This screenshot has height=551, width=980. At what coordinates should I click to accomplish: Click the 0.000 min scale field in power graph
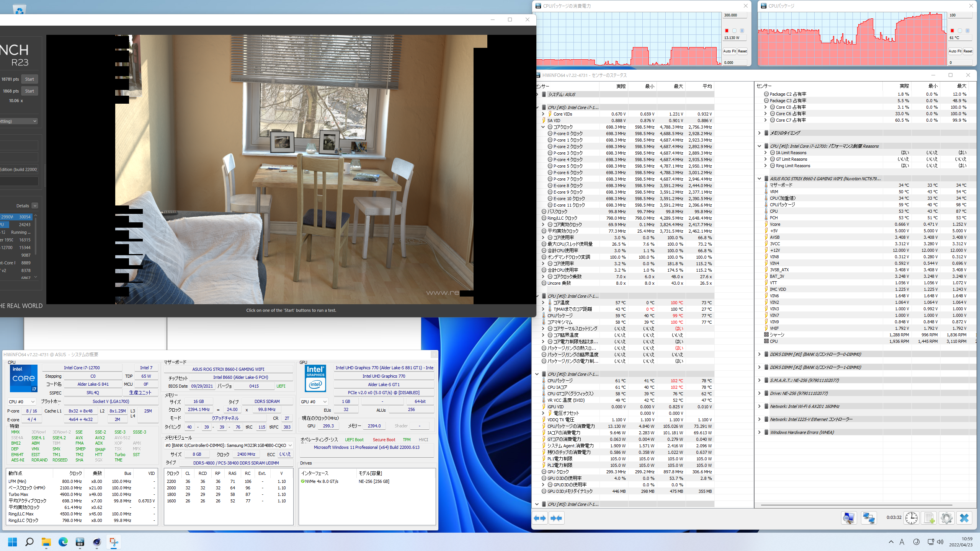point(735,63)
